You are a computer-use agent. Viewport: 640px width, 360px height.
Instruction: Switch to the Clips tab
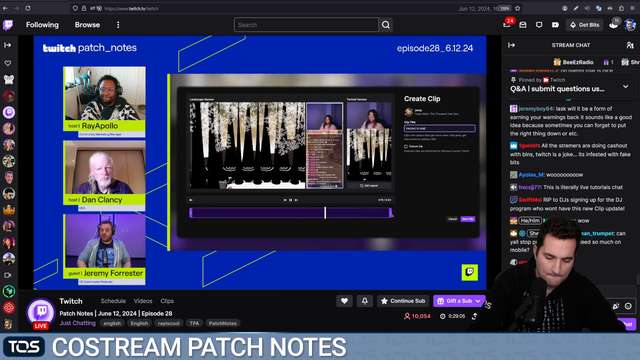point(167,301)
